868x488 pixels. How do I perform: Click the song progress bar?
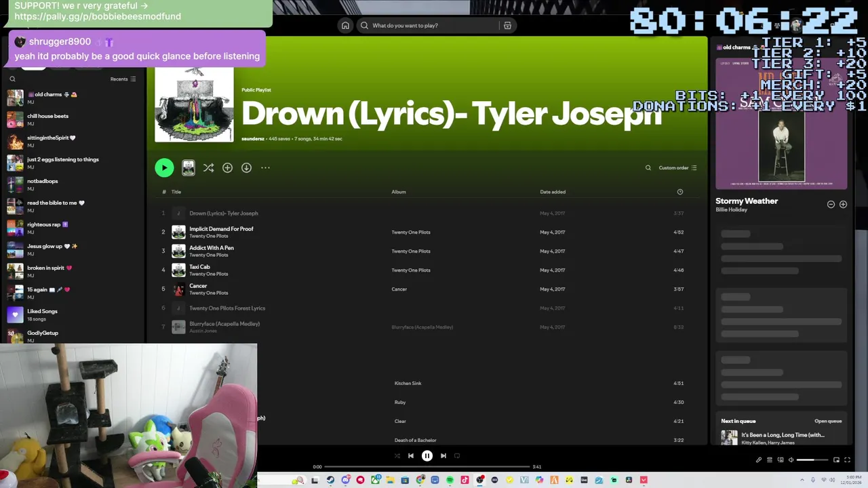pyautogui.click(x=427, y=466)
